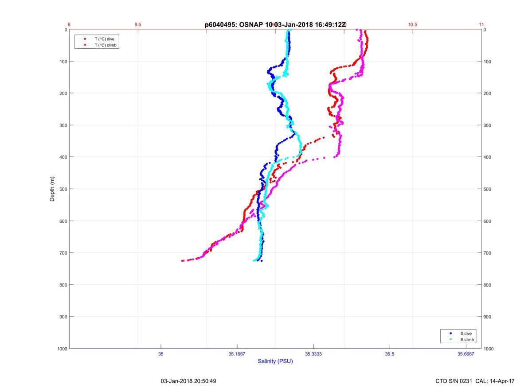Screen dimensions: 532x392
Task: Click the blue marker beside 'S dive'
Action: pos(450,333)
